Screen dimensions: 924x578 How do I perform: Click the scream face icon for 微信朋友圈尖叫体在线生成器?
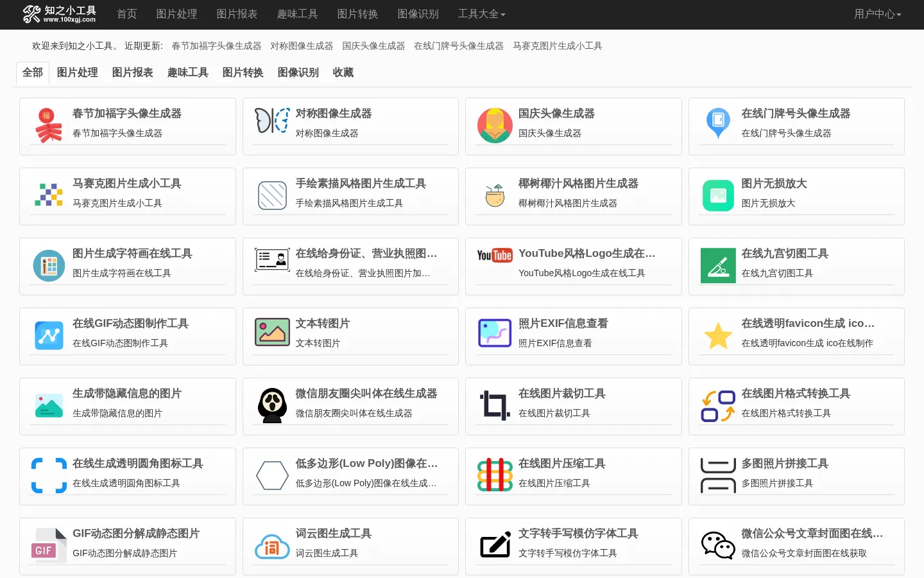[x=272, y=405]
